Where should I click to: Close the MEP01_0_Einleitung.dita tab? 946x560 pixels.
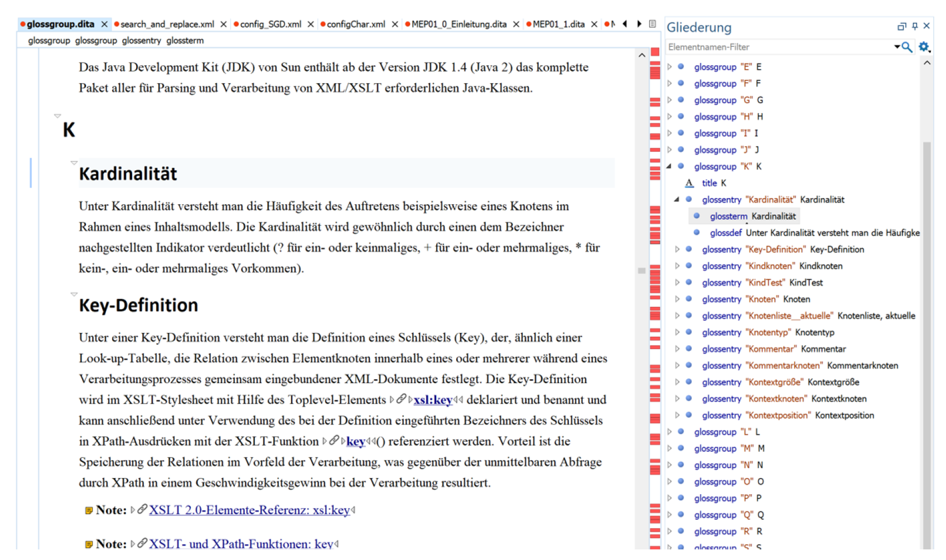(x=516, y=24)
